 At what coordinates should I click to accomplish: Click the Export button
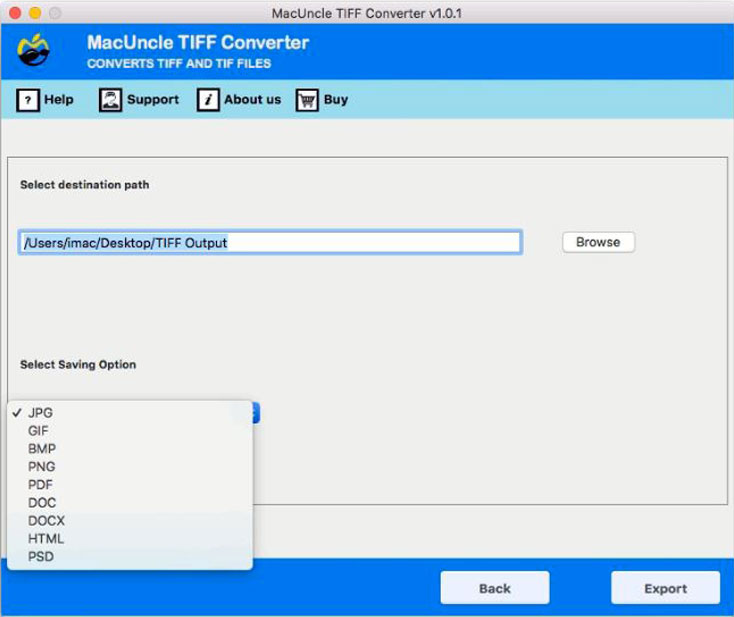[x=665, y=588]
